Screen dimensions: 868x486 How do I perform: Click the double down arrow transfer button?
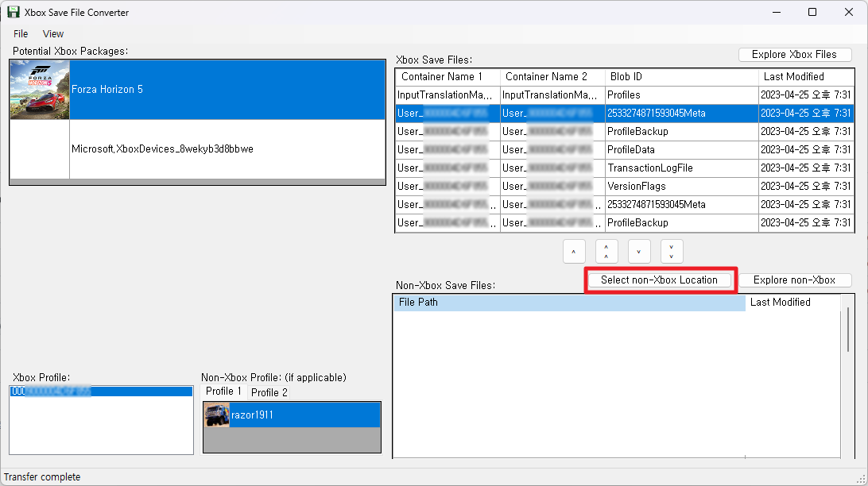[x=672, y=252]
